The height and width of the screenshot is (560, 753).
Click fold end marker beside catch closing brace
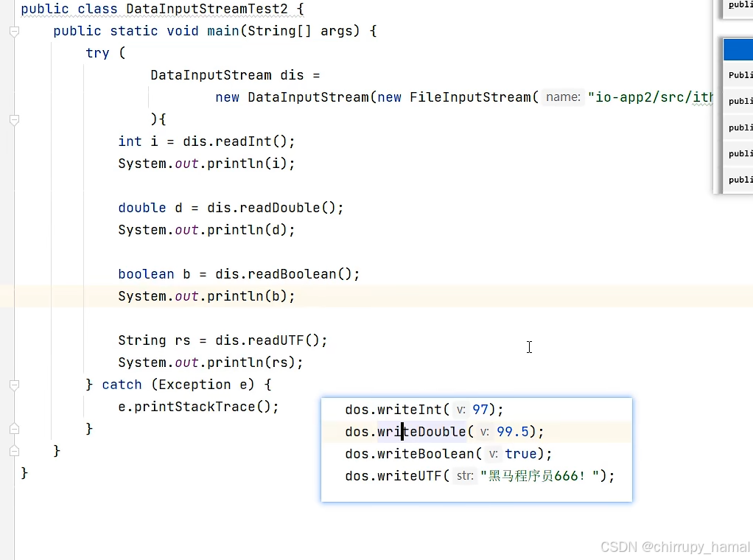click(x=15, y=429)
